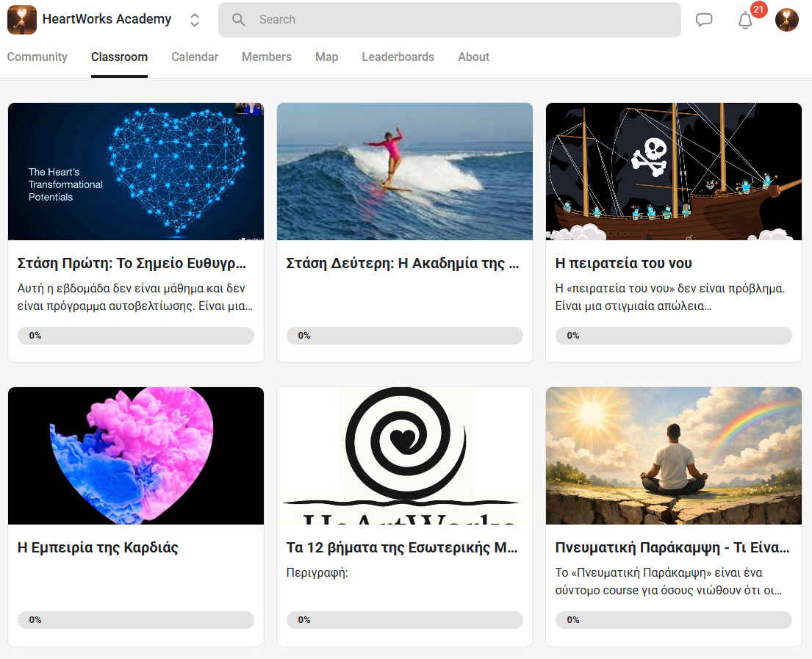
Task: Click the title Η Εμπειρία της Καρδιάς
Action: pyautogui.click(x=98, y=548)
